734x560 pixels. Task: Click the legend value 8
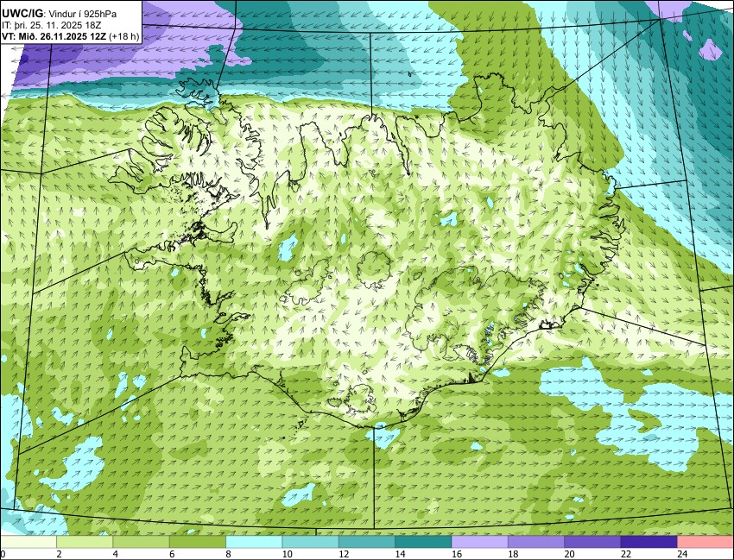click(228, 554)
